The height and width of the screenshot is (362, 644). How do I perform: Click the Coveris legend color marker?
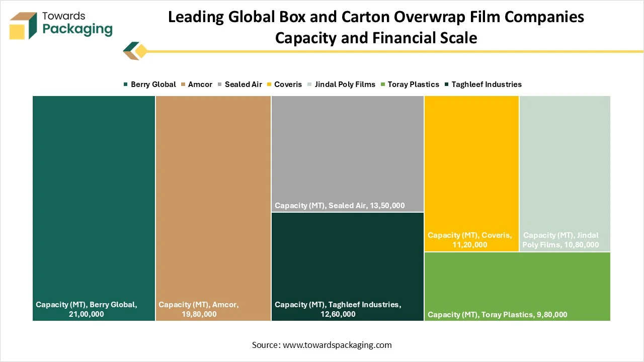click(269, 84)
